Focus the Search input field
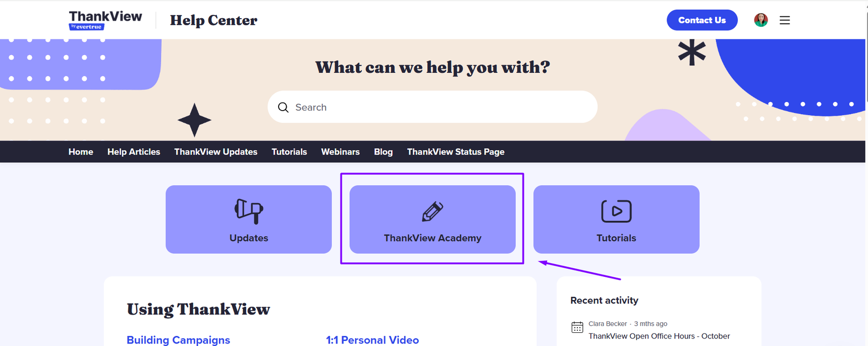The image size is (868, 346). [x=439, y=107]
